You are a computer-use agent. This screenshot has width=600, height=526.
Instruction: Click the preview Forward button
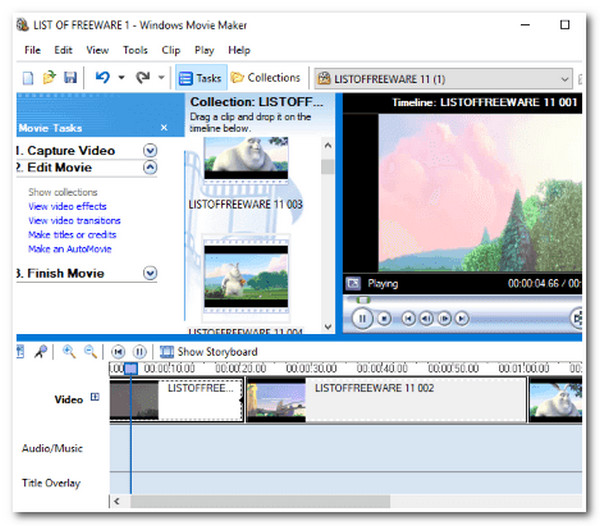pyautogui.click(x=462, y=319)
